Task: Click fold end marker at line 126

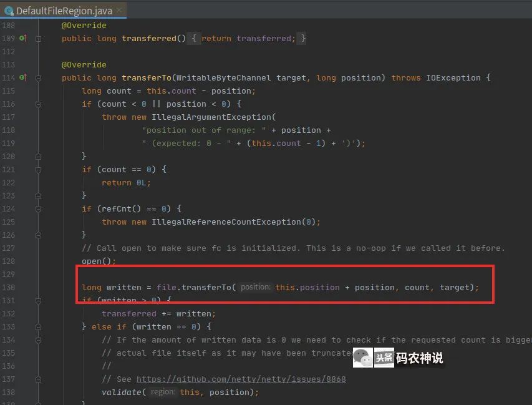Action: click(x=38, y=235)
